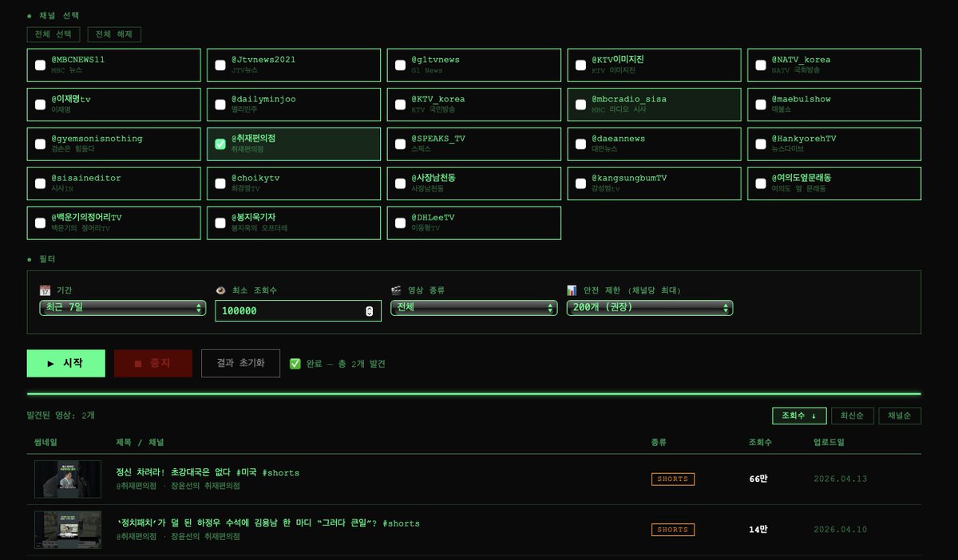958x560 pixels.
Task: Tick the @KTV이미지진 channel checkbox
Action: (x=580, y=65)
